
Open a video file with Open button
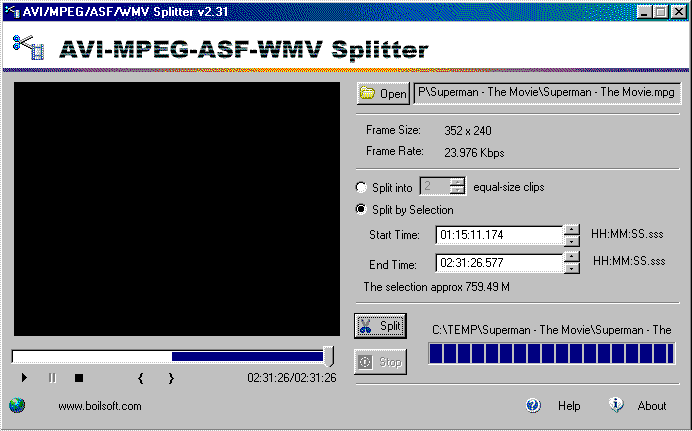(383, 94)
